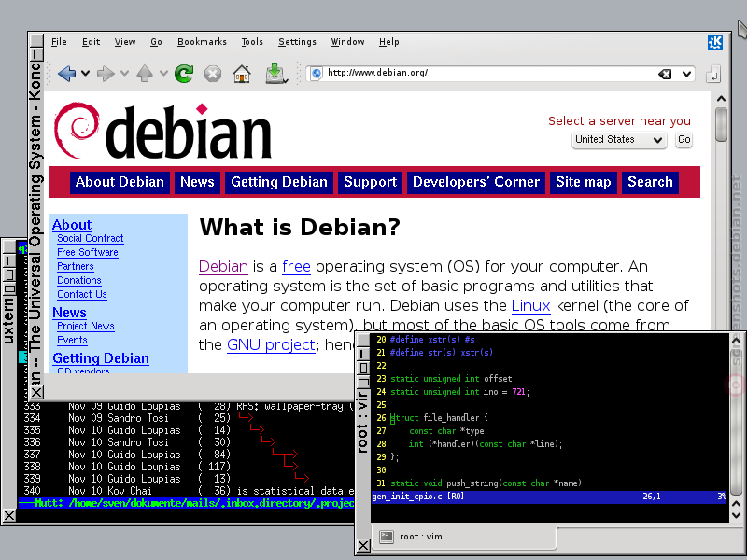The width and height of the screenshot is (747, 560).
Task: Click the 'free' link in the paragraph
Action: coord(296,266)
